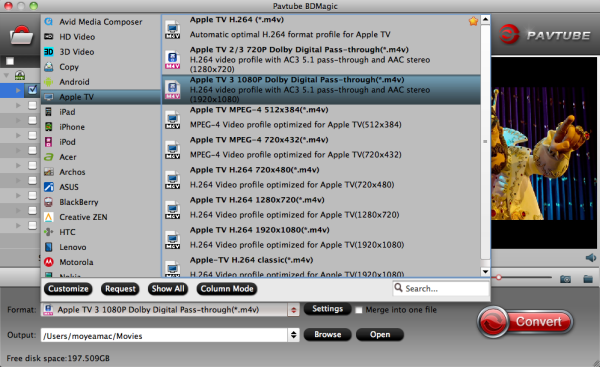Image resolution: width=600 pixels, height=367 pixels.
Task: Click the video preview thumbnail
Action: pyautogui.click(x=544, y=153)
